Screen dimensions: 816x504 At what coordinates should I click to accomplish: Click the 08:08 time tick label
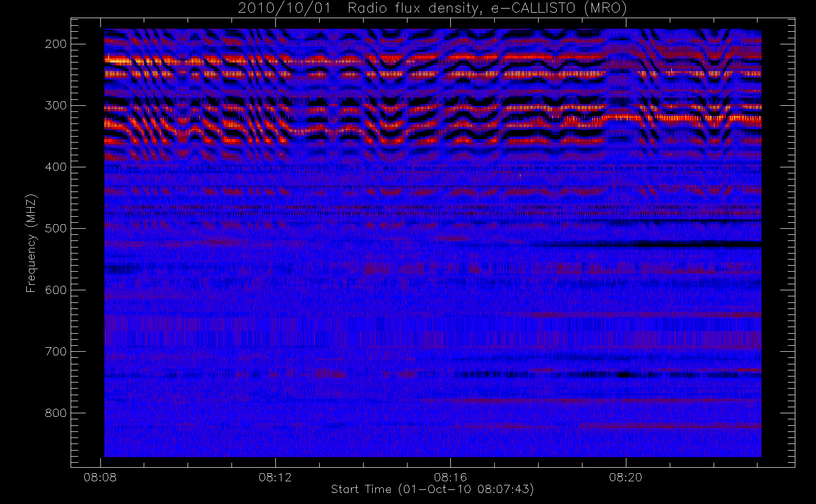[100, 477]
